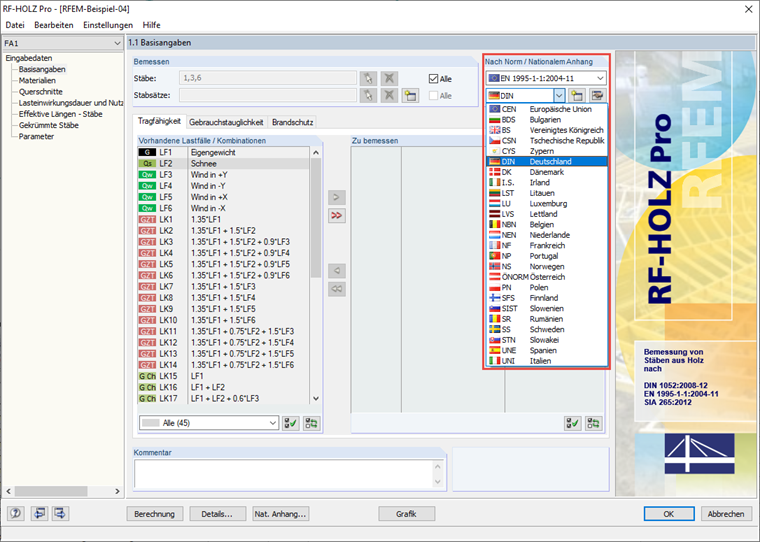Viewport: 760px width, 542px height.
Task: Select combination LK2 1.35*LF1 + 1.5*LF2
Action: click(223, 230)
